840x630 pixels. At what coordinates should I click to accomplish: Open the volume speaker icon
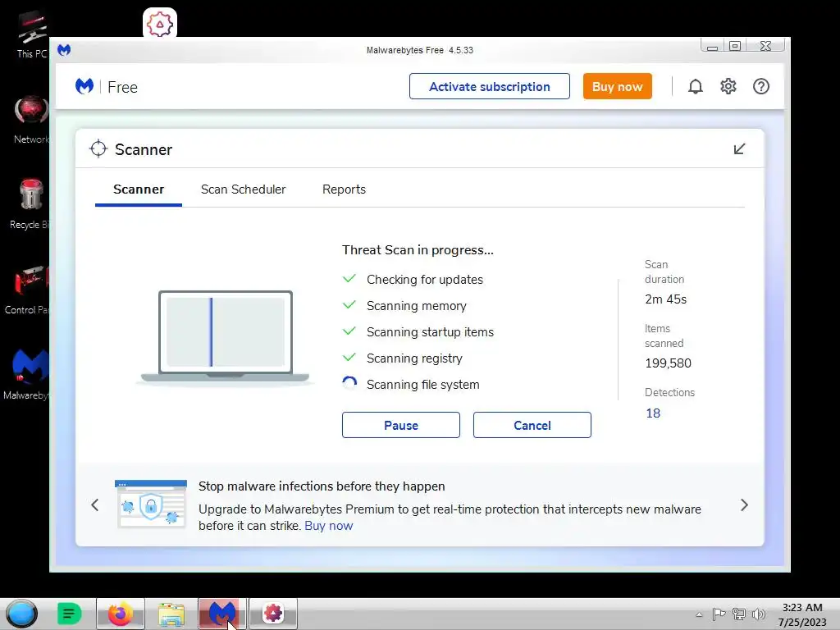pyautogui.click(x=758, y=614)
